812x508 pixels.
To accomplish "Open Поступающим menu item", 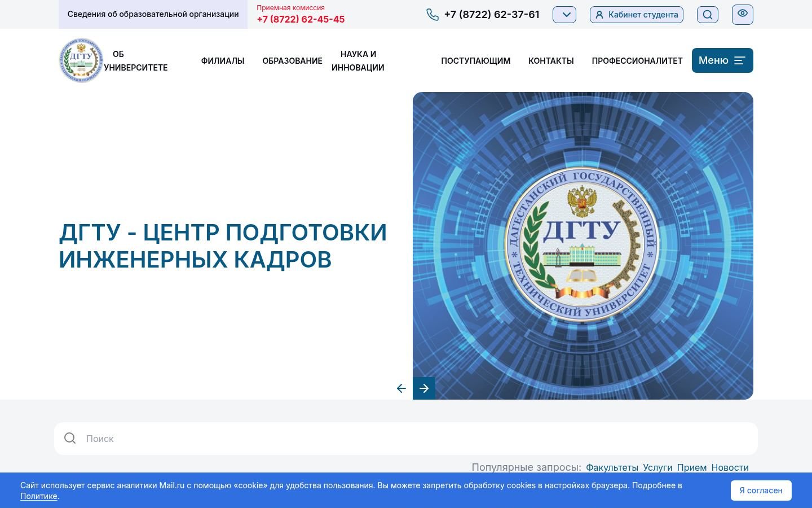I will [x=475, y=61].
